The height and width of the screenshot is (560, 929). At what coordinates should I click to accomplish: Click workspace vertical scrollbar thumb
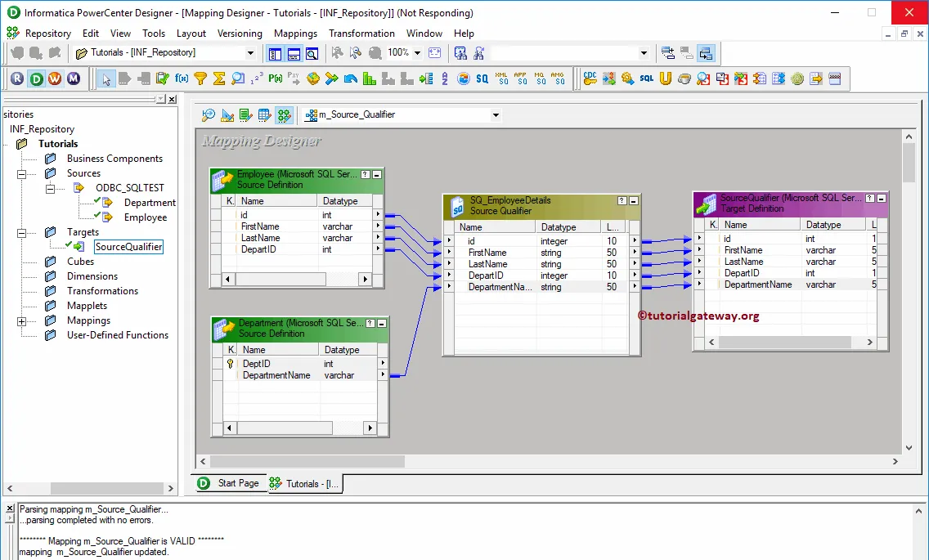(909, 164)
